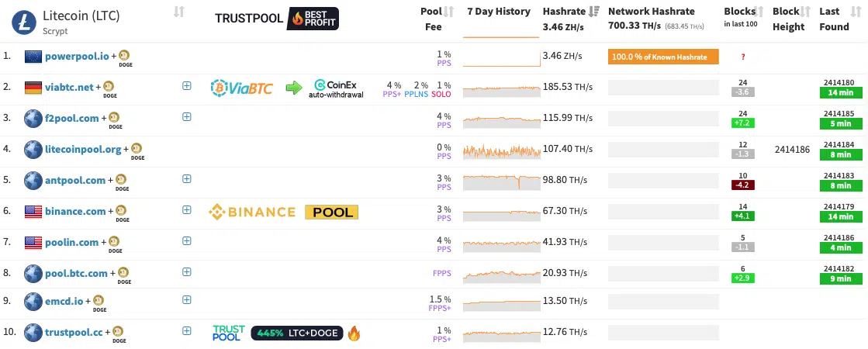Click the globe icon beside emcd.io
The image size is (868, 349).
point(33,302)
